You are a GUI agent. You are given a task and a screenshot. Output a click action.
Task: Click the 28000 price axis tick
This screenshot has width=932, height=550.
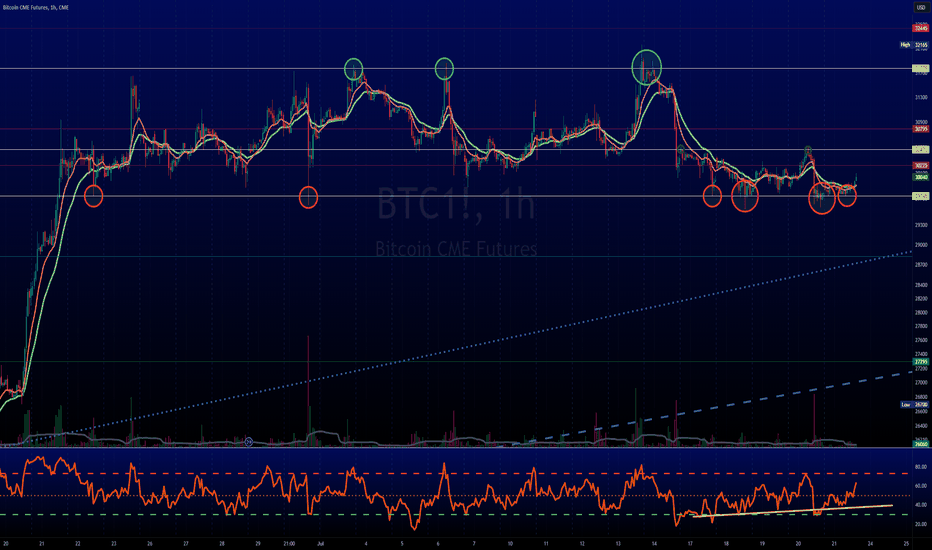(921, 312)
